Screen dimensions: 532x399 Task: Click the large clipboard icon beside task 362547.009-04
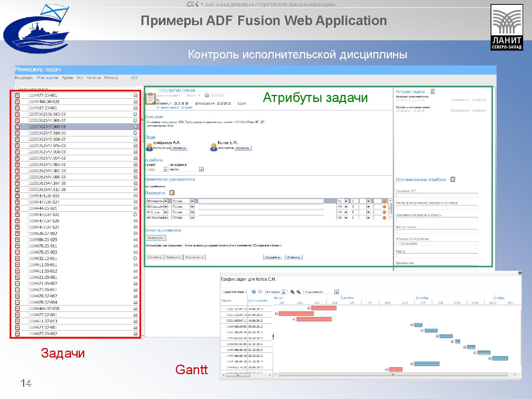pos(150,99)
